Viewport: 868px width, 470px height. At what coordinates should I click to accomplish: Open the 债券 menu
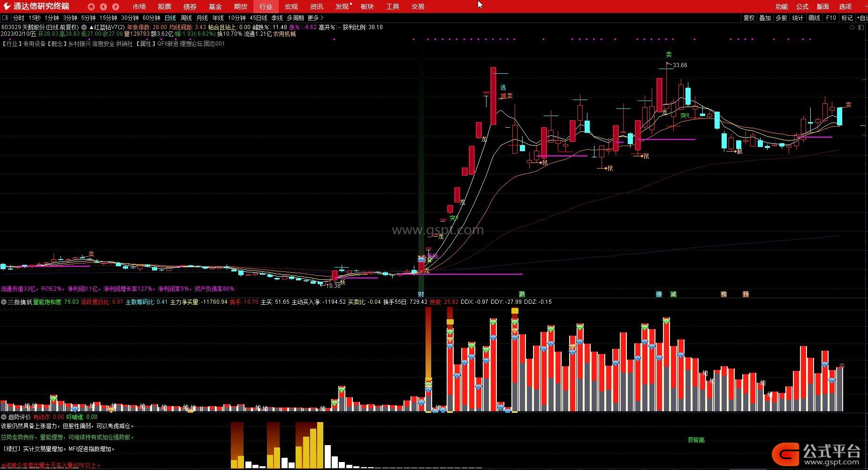pos(190,7)
